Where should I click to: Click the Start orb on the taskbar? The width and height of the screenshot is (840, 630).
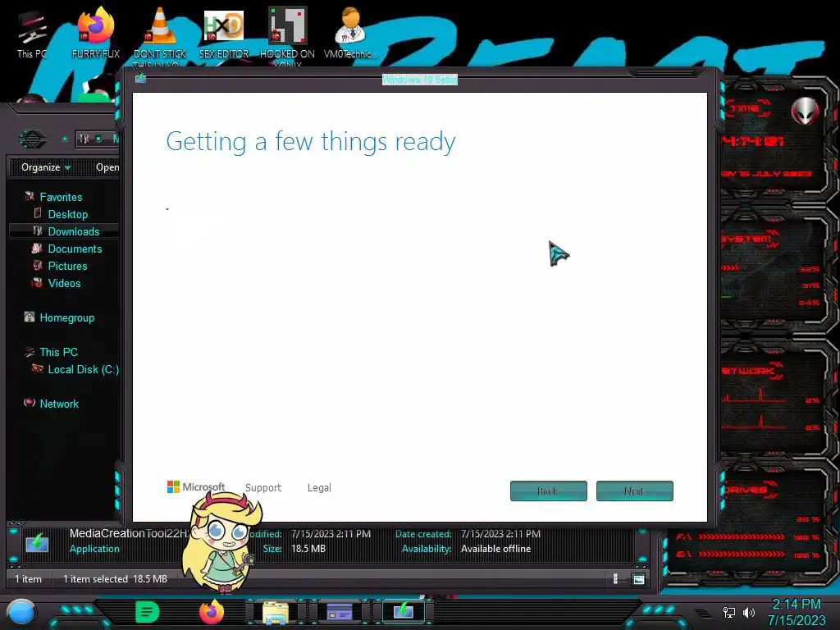point(21,612)
